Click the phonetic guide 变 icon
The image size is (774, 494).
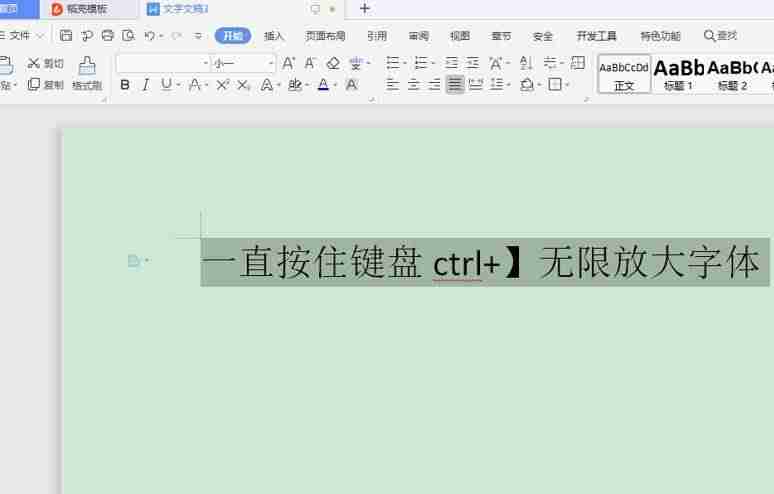click(x=356, y=63)
